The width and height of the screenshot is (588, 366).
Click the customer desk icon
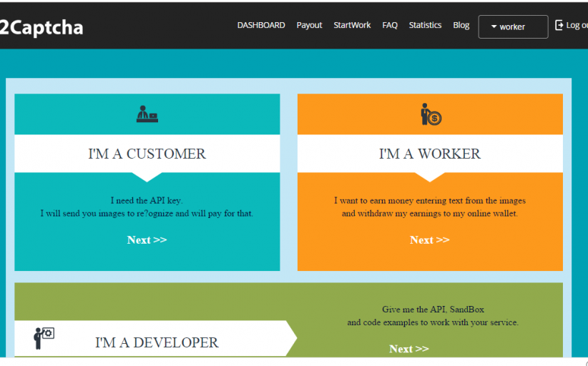(147, 114)
